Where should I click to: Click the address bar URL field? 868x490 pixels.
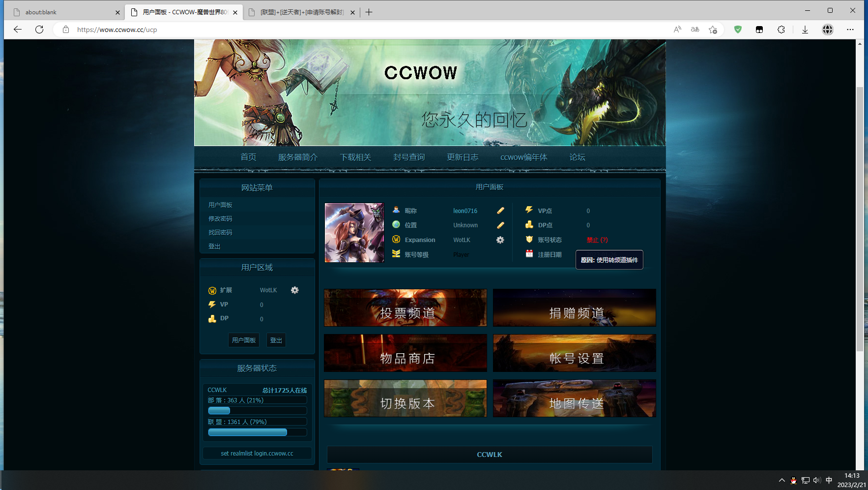pos(344,30)
